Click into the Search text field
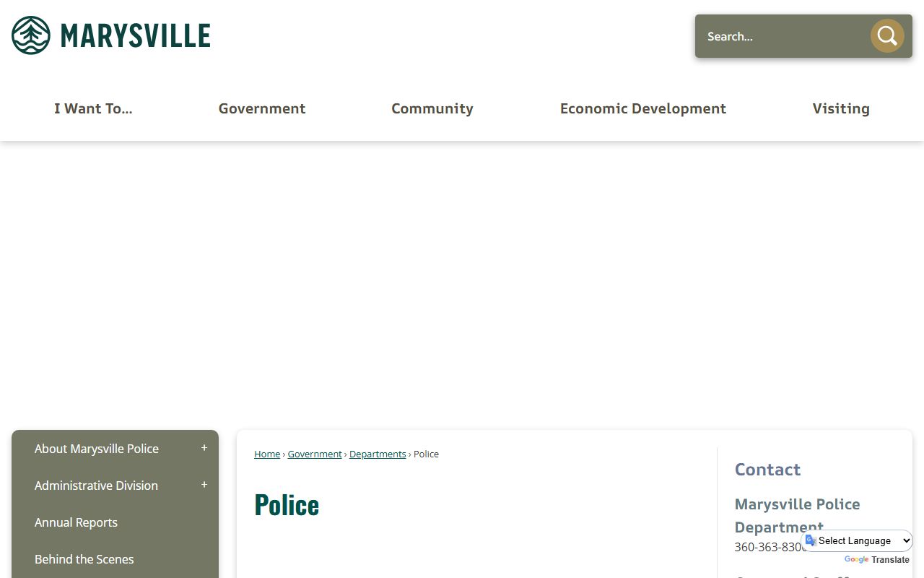This screenshot has height=578, width=924. 783,36
